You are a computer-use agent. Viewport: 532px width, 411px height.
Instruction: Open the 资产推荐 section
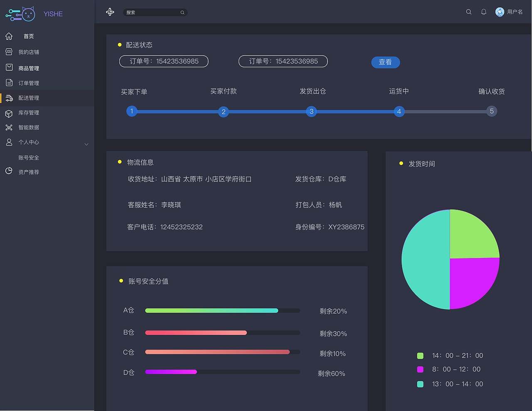click(x=29, y=171)
